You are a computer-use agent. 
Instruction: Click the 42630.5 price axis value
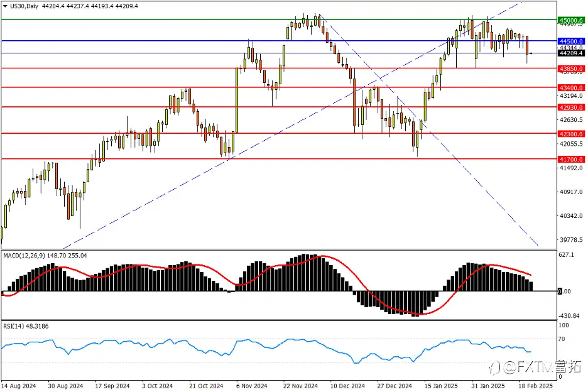point(571,119)
